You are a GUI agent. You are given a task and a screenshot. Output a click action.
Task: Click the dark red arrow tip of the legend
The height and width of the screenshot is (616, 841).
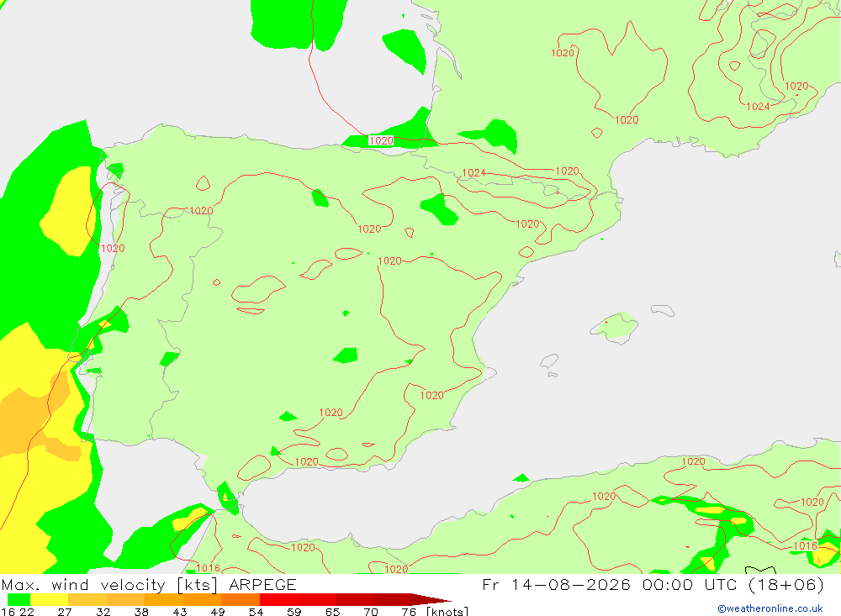(x=431, y=599)
